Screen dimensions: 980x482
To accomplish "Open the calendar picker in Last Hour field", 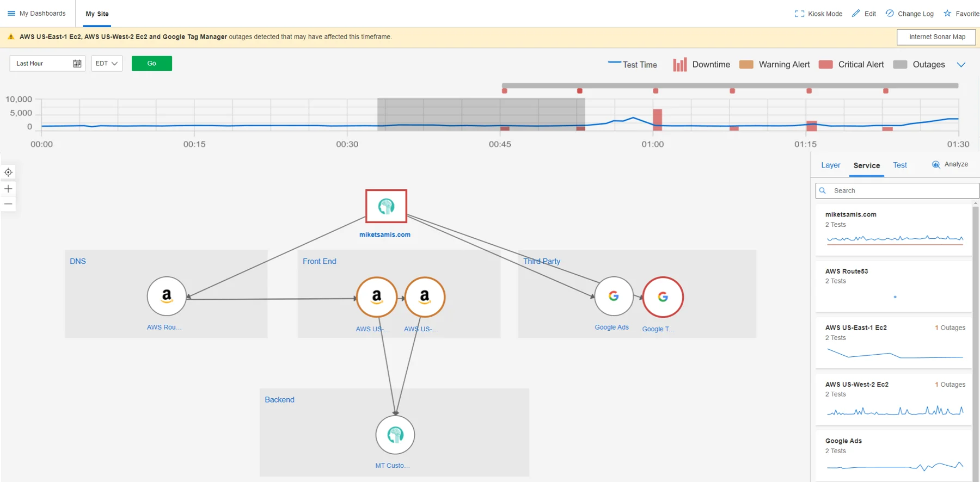I will pos(77,64).
